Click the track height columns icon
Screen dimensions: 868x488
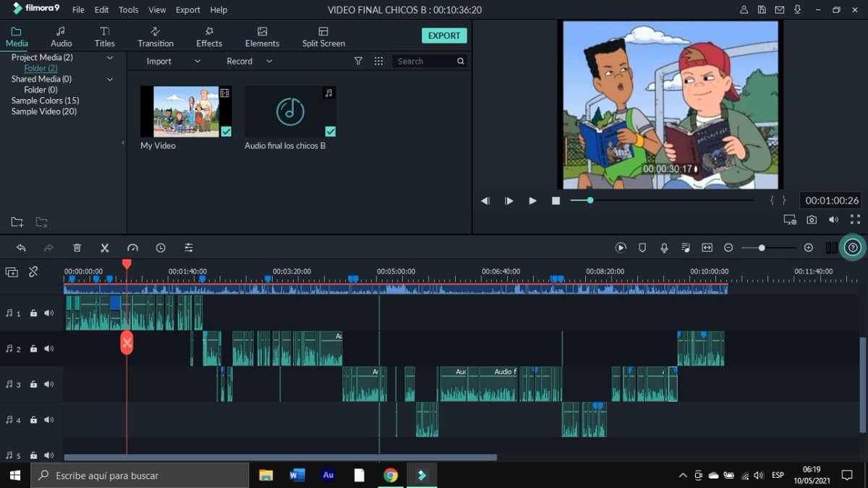(832, 248)
